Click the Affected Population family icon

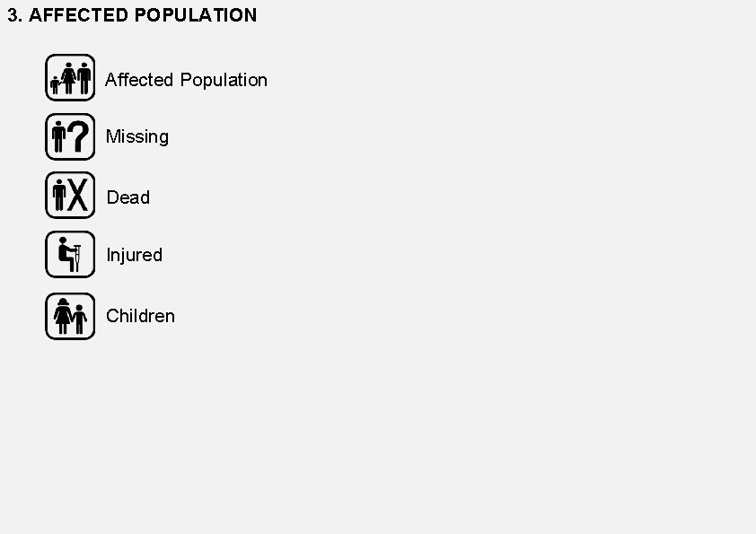pos(70,78)
